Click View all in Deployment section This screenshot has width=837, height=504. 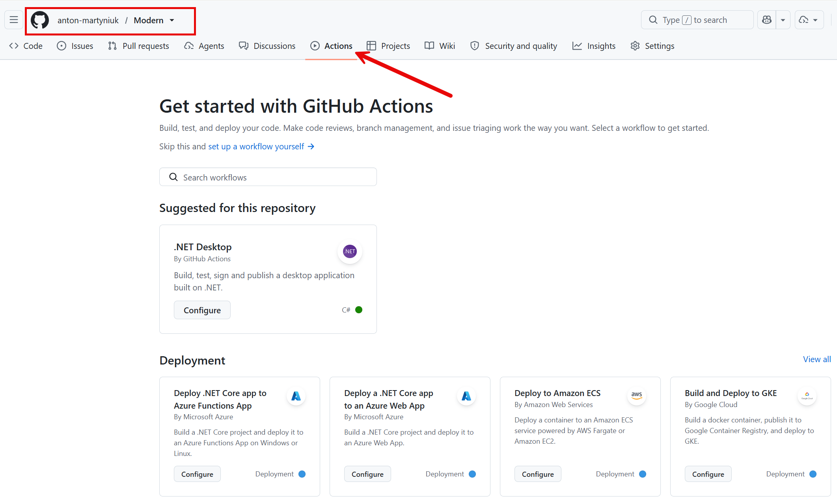(x=817, y=359)
